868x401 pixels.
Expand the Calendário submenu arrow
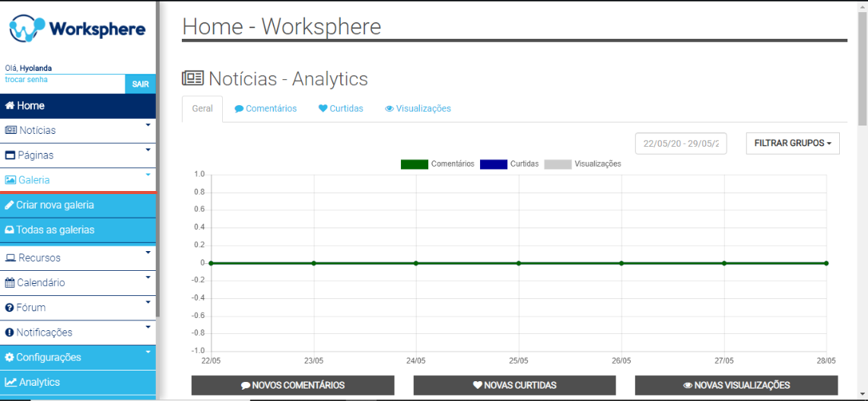coord(148,277)
